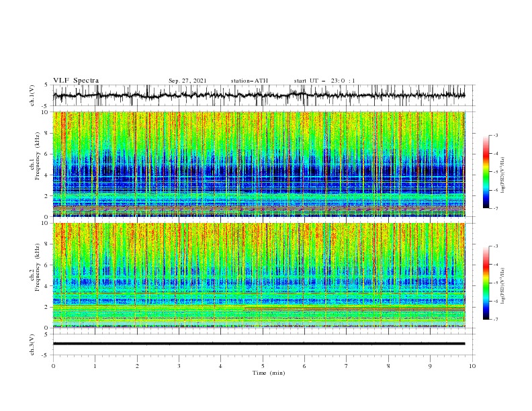532x411 pixels.
Task: Click the "ch.3(V)" axis label
Action: coord(32,345)
